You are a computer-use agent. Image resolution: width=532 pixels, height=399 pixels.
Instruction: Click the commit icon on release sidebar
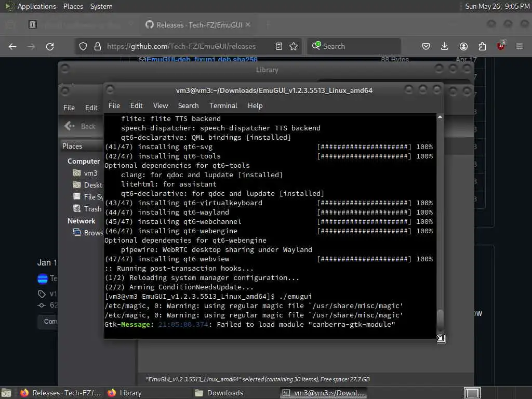[42, 305]
